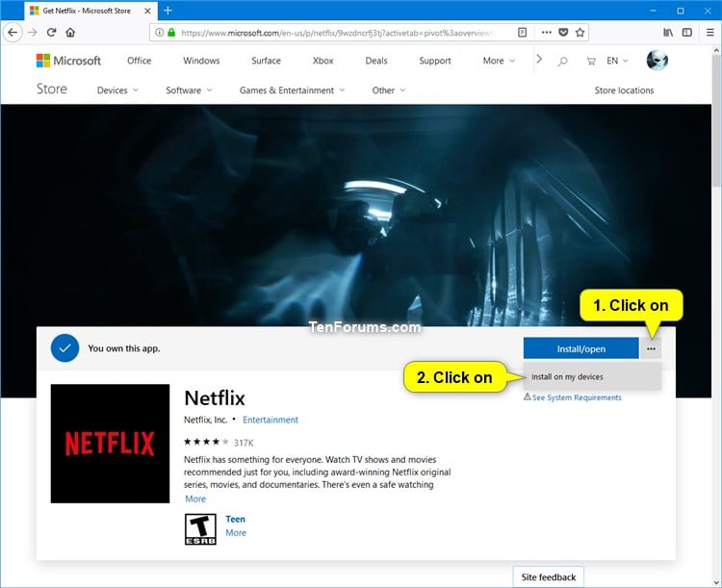Click the star rating with 317K reviews
The height and width of the screenshot is (588, 722).
point(219,442)
